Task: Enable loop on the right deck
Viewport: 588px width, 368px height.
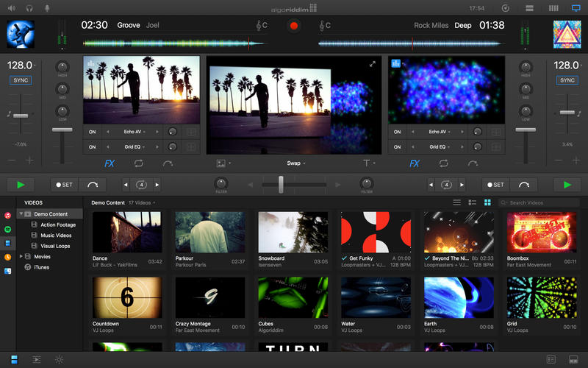Action: (444, 163)
